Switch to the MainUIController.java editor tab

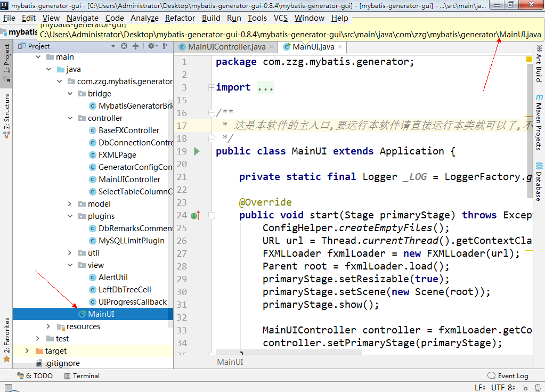226,47
